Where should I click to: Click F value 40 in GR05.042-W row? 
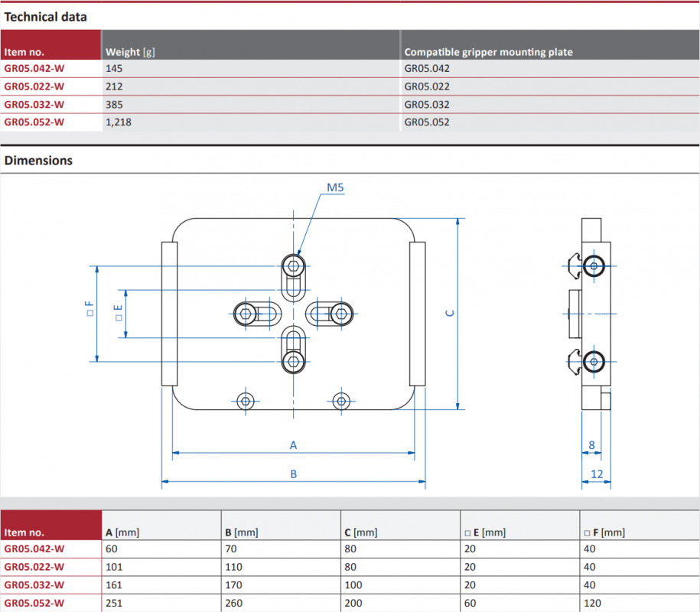click(x=590, y=549)
